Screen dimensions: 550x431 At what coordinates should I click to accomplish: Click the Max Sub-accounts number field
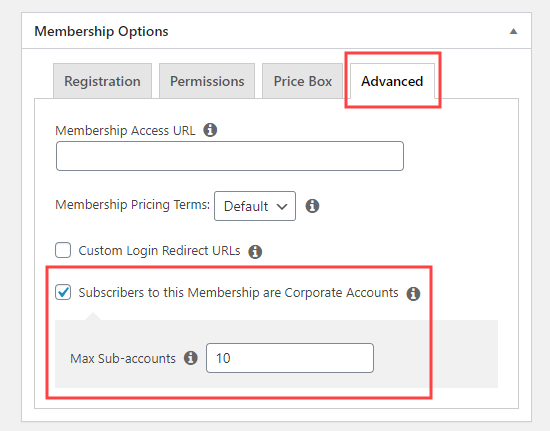[x=290, y=358]
